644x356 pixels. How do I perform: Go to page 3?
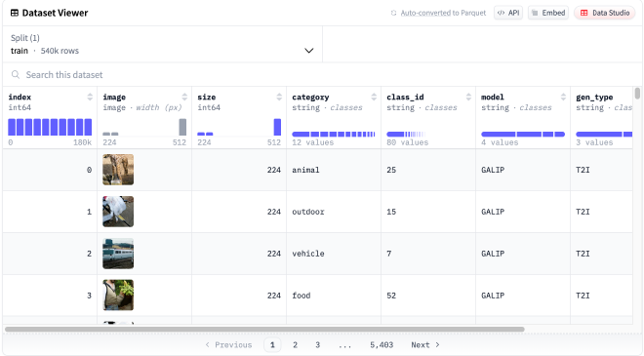[x=317, y=345]
